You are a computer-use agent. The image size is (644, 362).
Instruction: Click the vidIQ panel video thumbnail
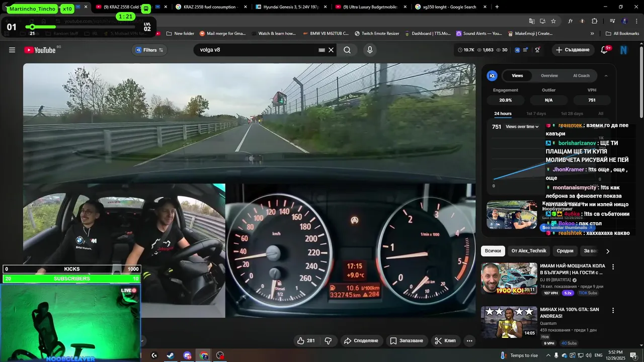(512, 215)
